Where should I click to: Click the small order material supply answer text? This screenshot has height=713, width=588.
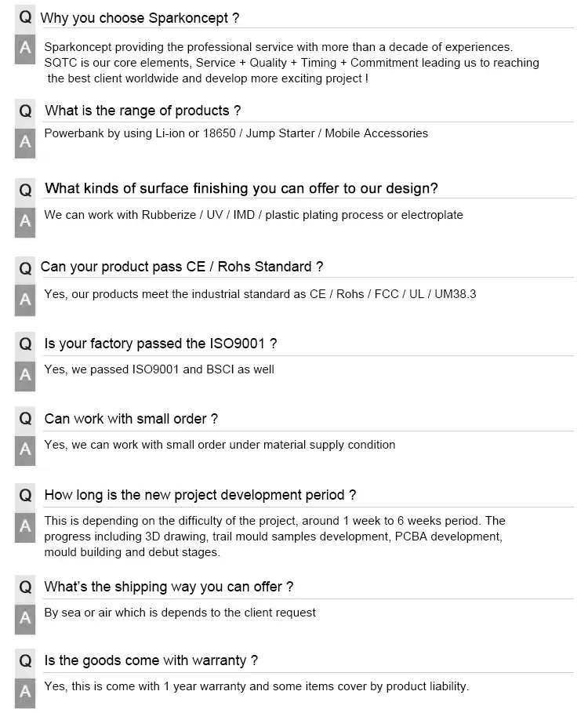tap(220, 445)
